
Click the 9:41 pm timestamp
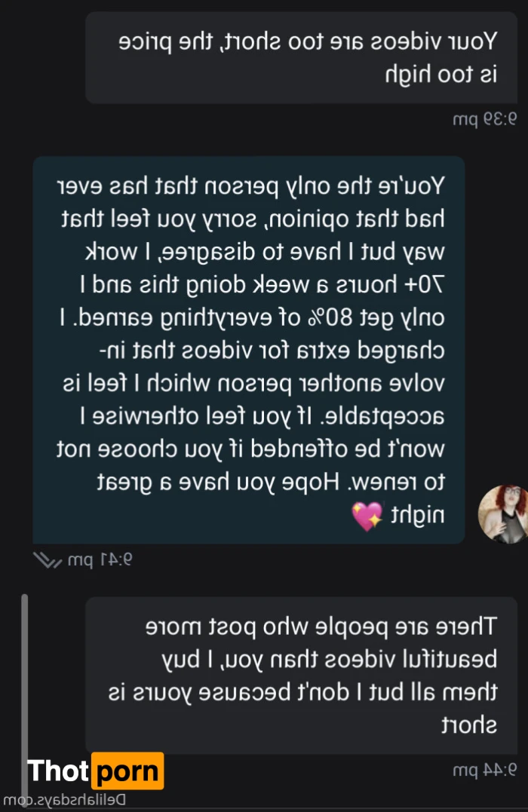point(100,559)
